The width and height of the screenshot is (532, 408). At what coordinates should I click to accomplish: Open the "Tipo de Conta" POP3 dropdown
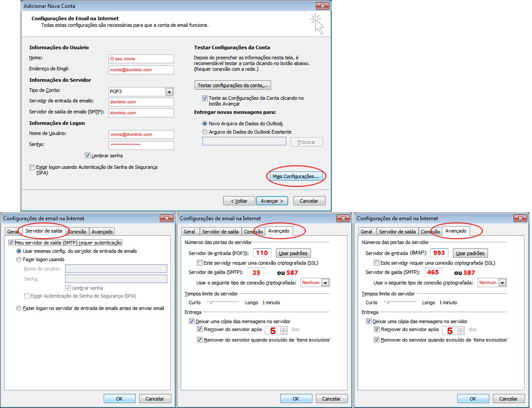point(169,92)
